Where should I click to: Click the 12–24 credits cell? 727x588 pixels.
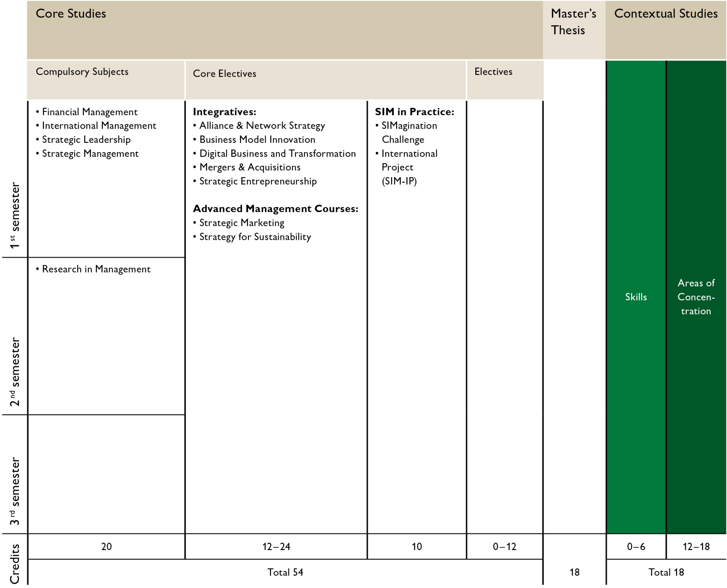(x=276, y=547)
